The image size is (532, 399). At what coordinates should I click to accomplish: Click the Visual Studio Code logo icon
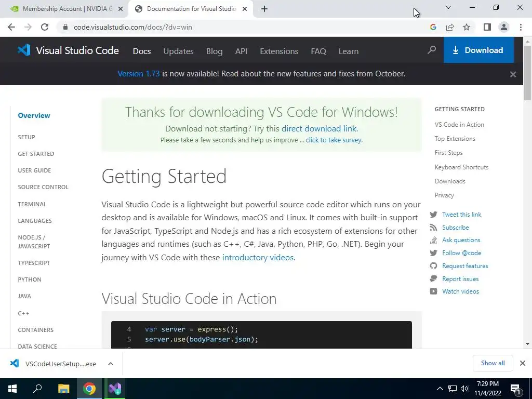pyautogui.click(x=24, y=50)
